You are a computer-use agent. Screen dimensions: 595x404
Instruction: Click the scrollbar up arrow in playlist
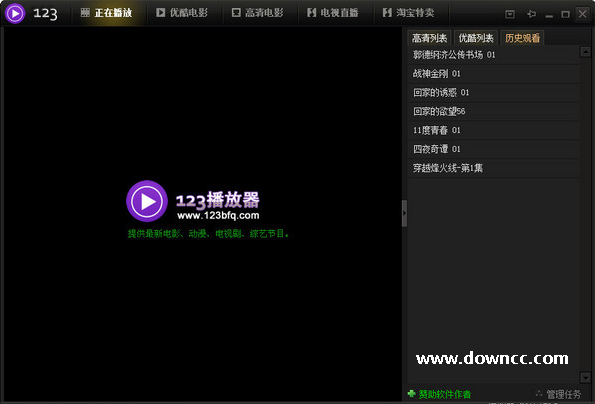click(585, 52)
